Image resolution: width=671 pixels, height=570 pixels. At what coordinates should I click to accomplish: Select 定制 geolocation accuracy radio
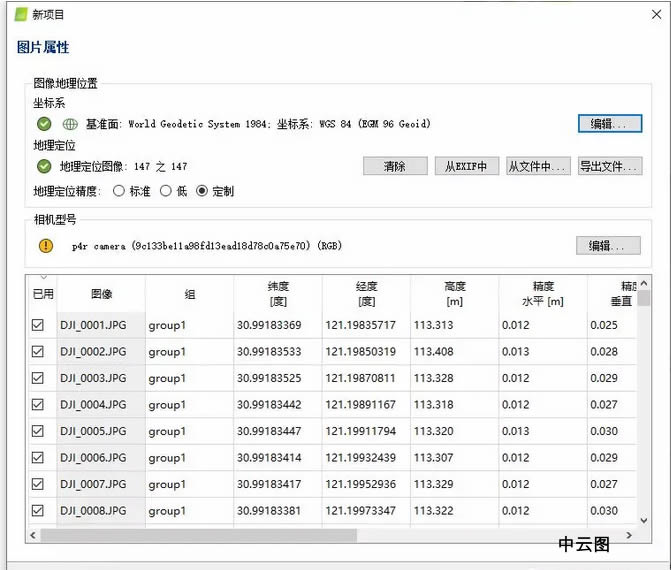(x=202, y=191)
